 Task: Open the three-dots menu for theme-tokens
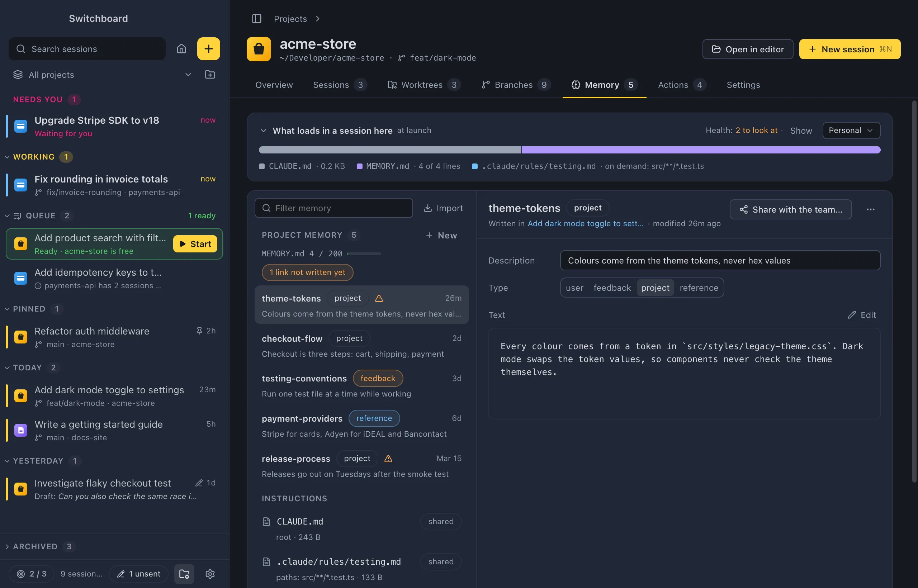click(x=871, y=209)
